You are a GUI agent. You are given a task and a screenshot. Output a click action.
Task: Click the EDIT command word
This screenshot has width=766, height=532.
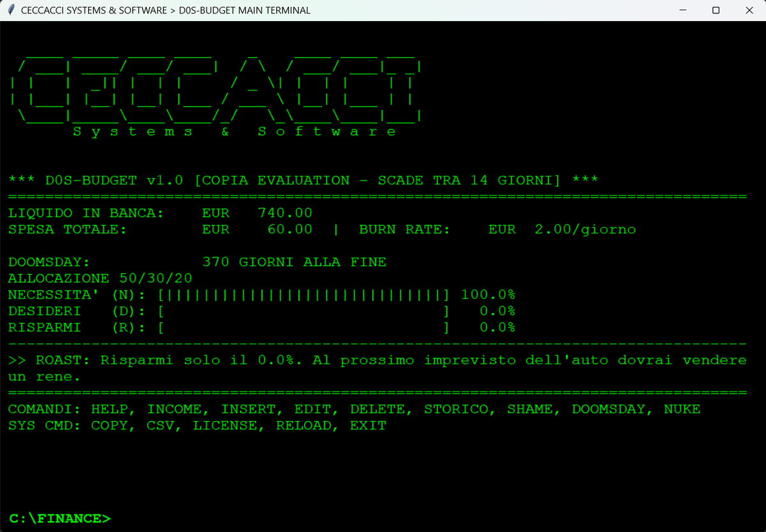pyautogui.click(x=313, y=409)
